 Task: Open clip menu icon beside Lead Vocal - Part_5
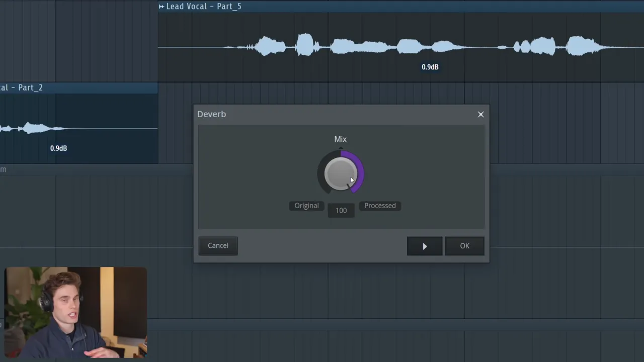point(162,7)
